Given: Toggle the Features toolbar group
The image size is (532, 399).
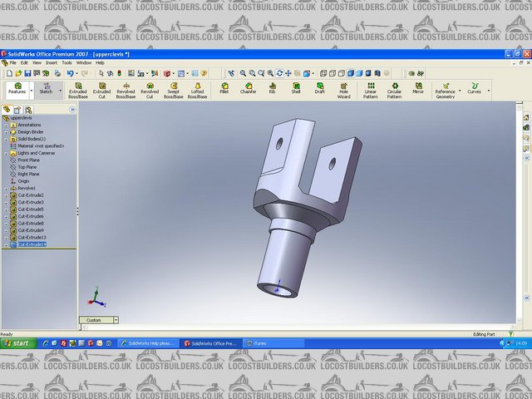Looking at the screenshot, I should [17, 89].
